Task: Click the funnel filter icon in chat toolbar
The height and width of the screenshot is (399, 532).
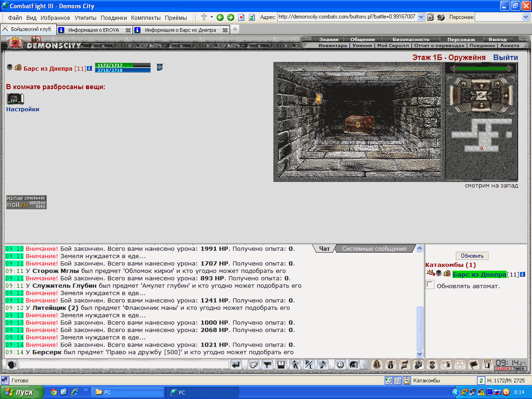Action: tap(267, 365)
